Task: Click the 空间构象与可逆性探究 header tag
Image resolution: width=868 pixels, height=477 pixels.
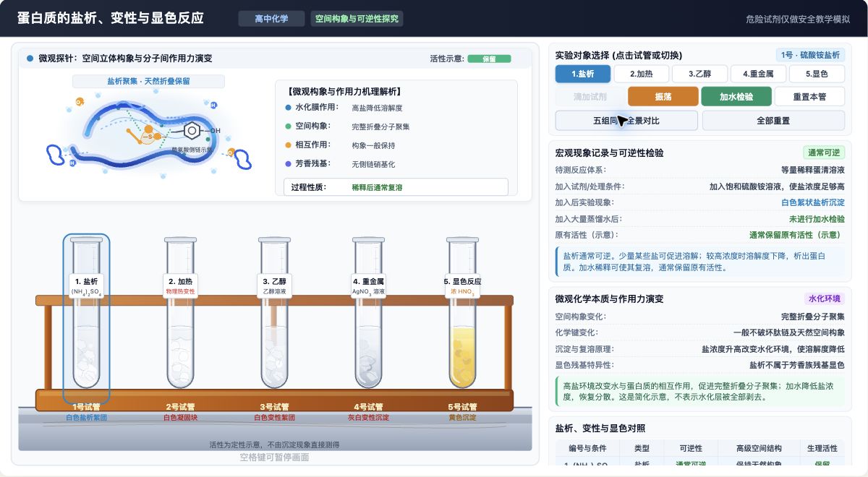Action: [x=357, y=19]
